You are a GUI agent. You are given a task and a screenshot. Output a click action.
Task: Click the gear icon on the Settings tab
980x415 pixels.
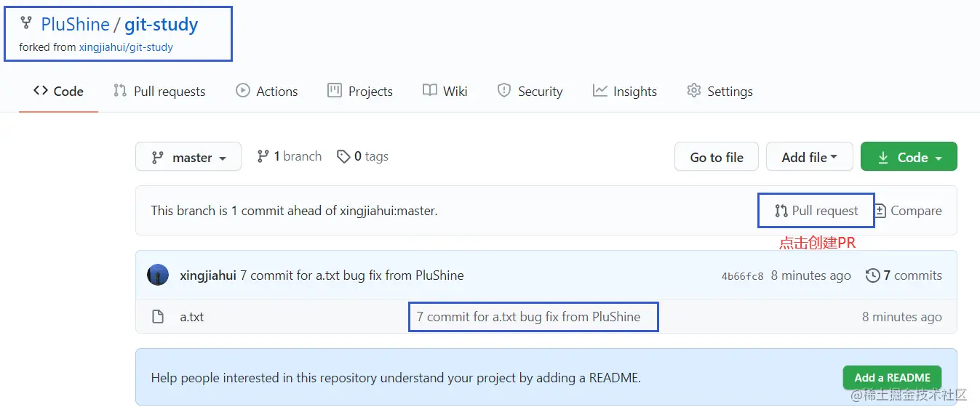coord(693,90)
